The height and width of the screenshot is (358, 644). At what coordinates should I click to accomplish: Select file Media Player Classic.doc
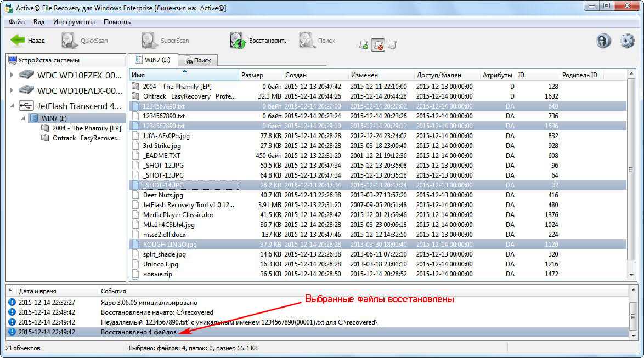click(179, 215)
